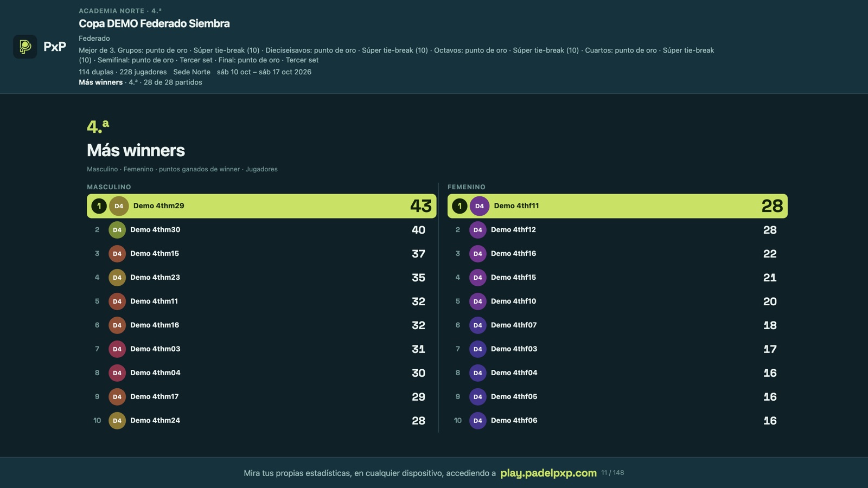
Task: Click the MASCULINO column header
Action: (x=109, y=187)
